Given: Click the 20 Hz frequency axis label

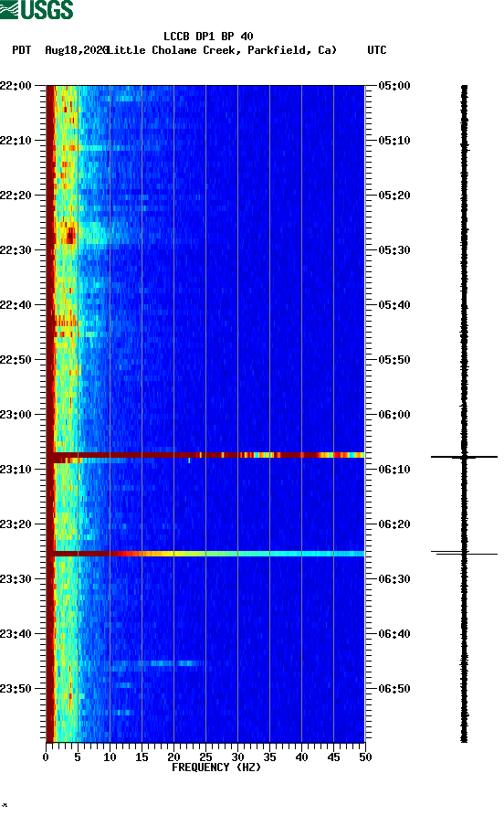Looking at the screenshot, I should pos(173,757).
